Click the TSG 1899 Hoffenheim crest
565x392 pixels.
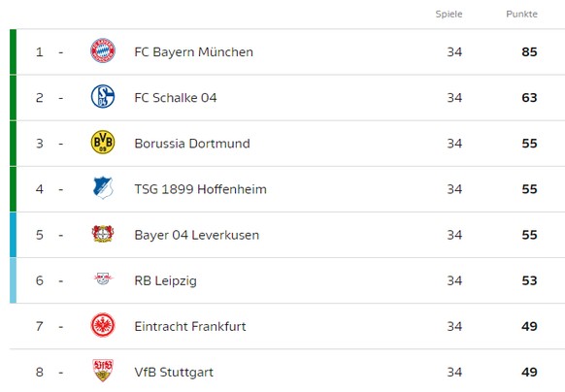[x=103, y=187]
